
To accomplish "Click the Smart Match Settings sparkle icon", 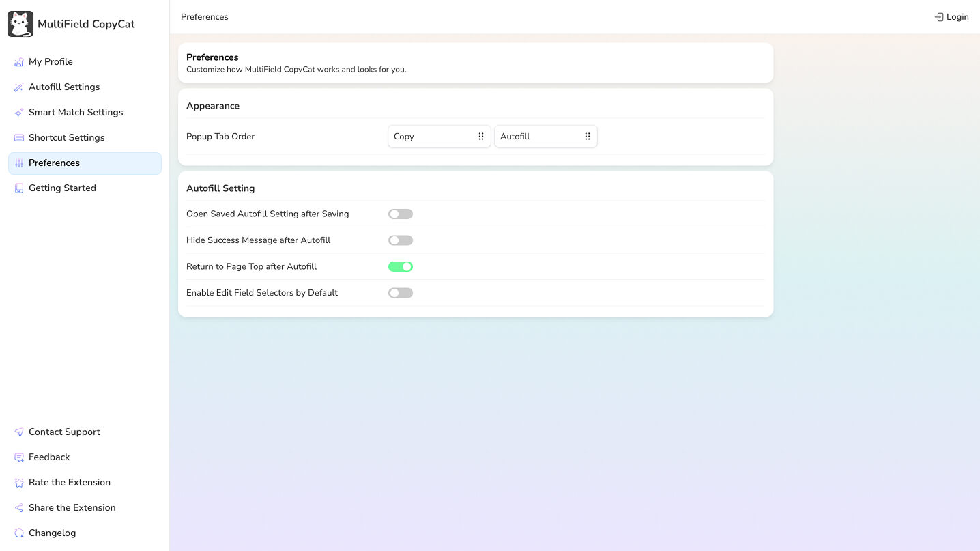I will [x=19, y=113].
